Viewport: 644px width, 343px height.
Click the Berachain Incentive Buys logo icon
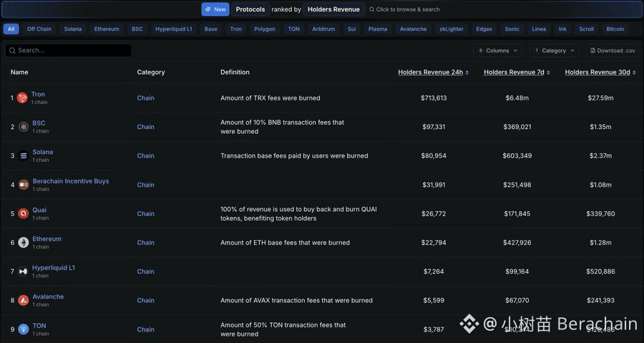[x=24, y=185]
